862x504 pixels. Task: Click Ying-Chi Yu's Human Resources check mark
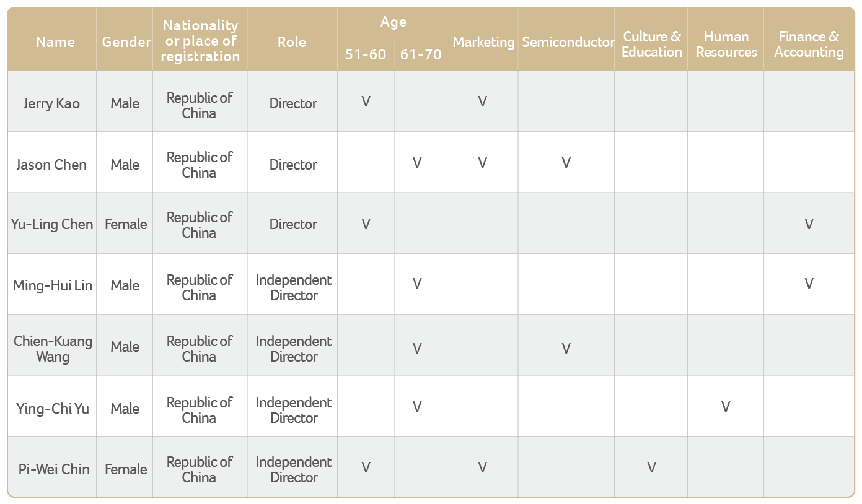[x=725, y=407]
